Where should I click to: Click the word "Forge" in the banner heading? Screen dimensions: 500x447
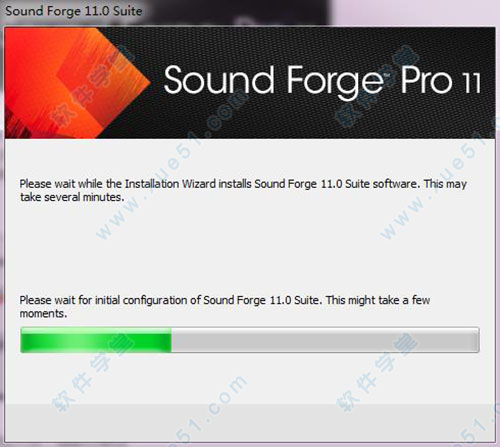pos(335,82)
